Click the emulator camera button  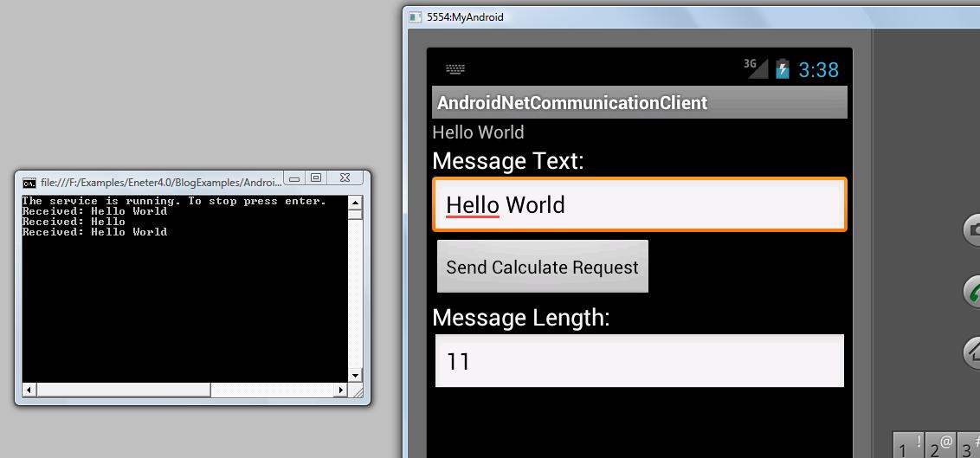973,229
